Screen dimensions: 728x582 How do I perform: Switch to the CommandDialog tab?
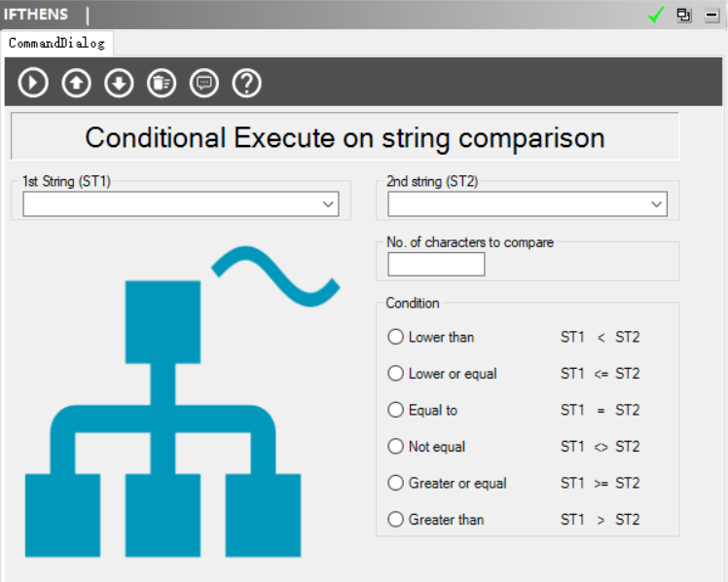56,44
